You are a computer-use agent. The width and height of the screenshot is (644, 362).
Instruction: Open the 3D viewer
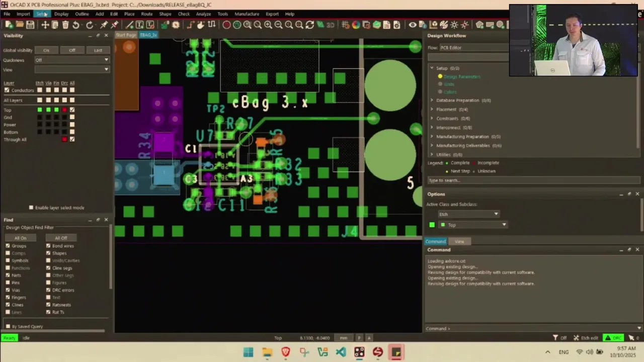tap(330, 25)
